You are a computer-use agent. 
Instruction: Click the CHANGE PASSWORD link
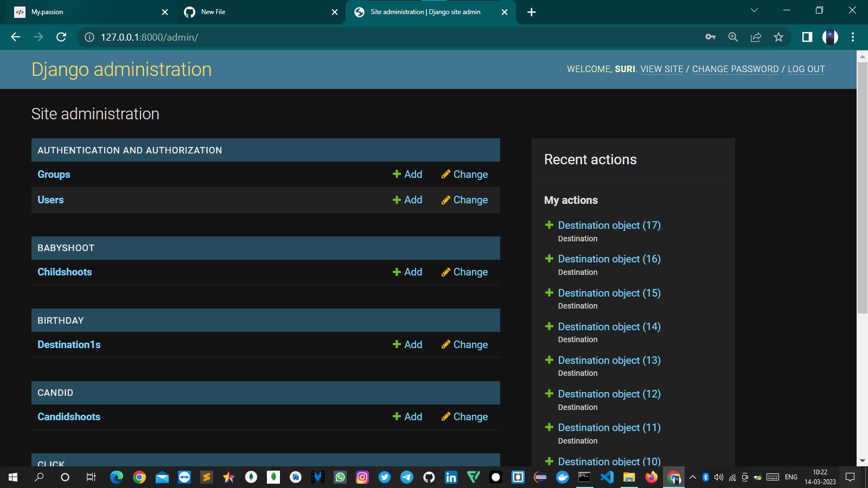(735, 69)
